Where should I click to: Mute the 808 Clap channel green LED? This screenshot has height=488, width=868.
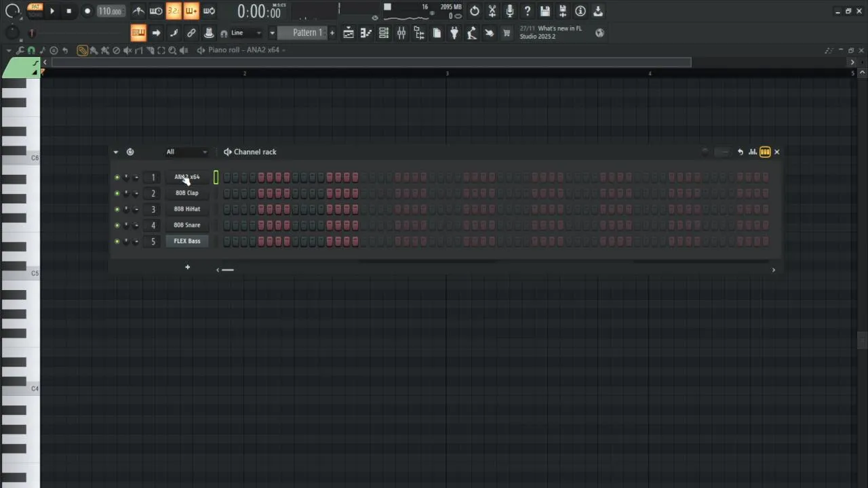pos(117,193)
